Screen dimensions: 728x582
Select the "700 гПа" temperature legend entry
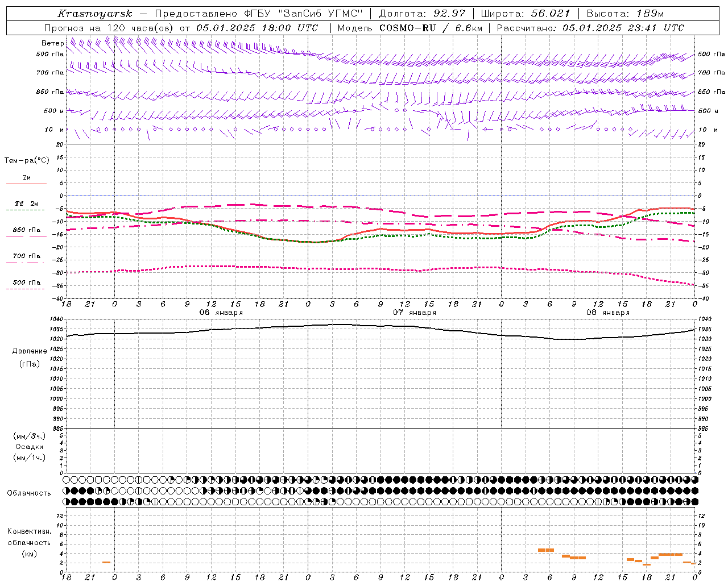27,256
